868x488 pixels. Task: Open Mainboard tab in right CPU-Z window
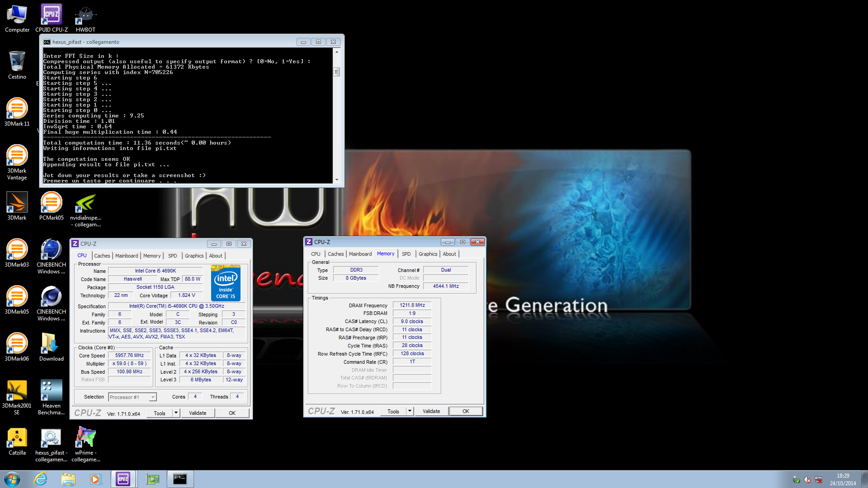(x=360, y=254)
